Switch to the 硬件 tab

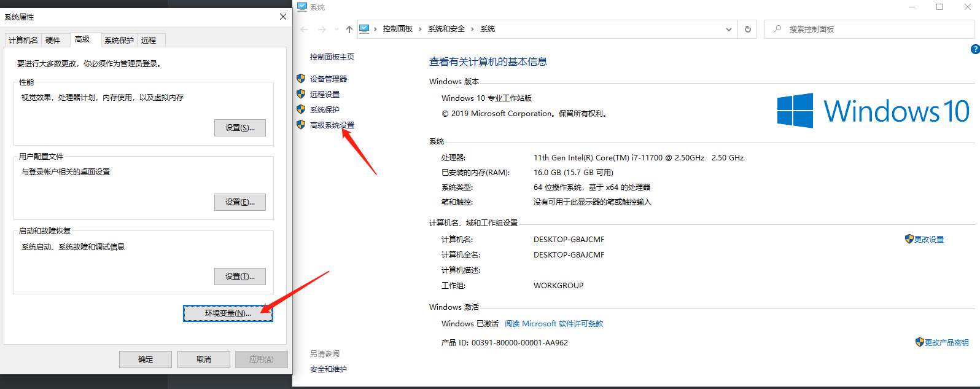coord(53,40)
